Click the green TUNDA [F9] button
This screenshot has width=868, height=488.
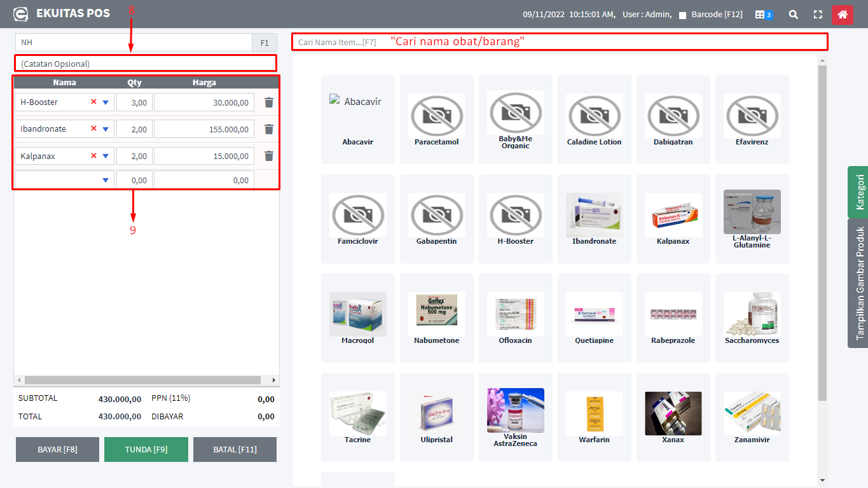click(x=146, y=449)
